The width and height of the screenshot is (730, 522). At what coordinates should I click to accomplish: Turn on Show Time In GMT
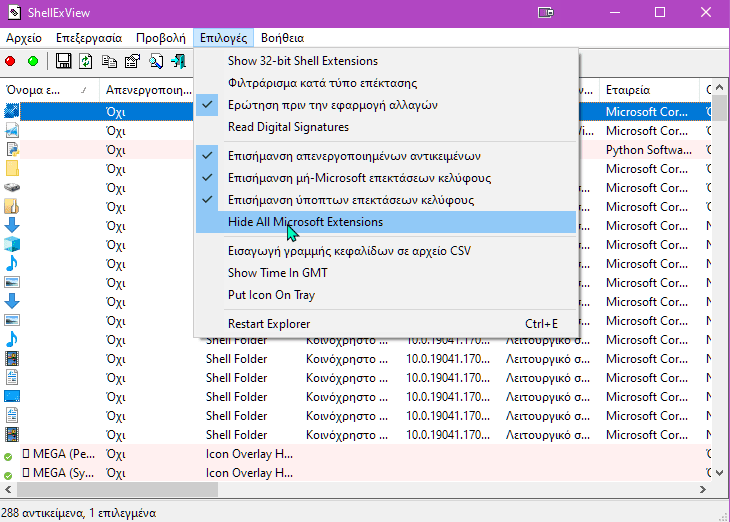[x=386, y=272]
